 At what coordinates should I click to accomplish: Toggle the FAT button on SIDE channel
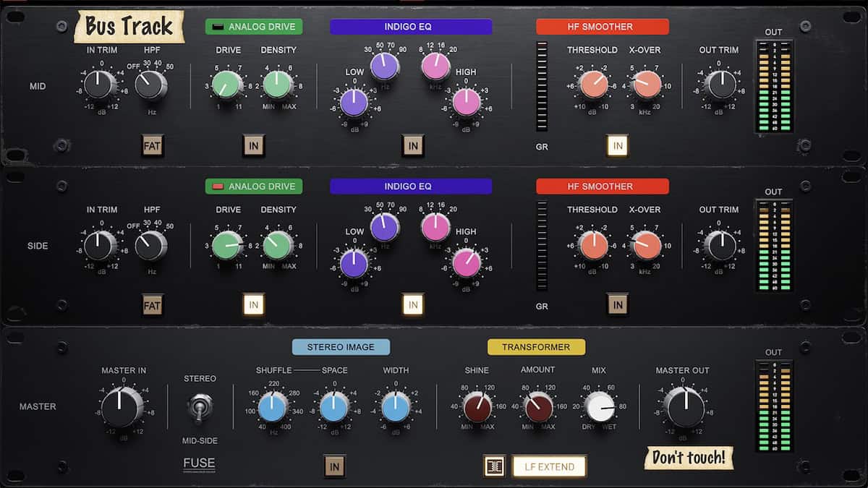coord(153,305)
